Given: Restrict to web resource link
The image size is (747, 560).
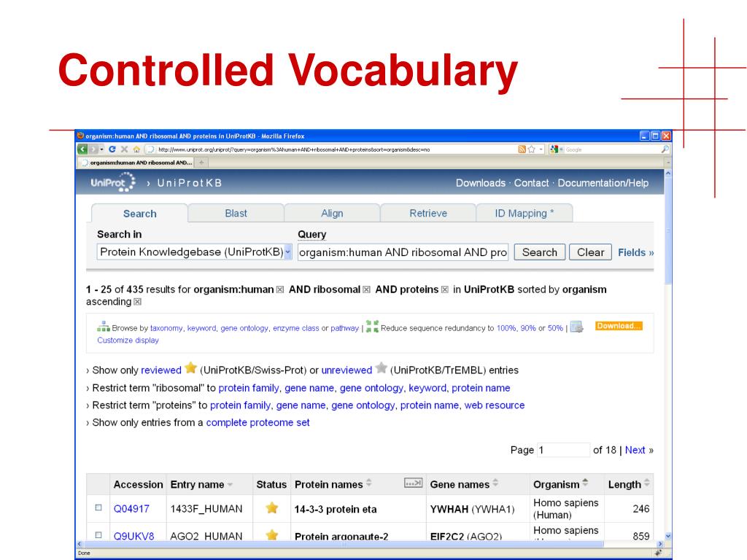Looking at the screenshot, I should pos(495,405).
